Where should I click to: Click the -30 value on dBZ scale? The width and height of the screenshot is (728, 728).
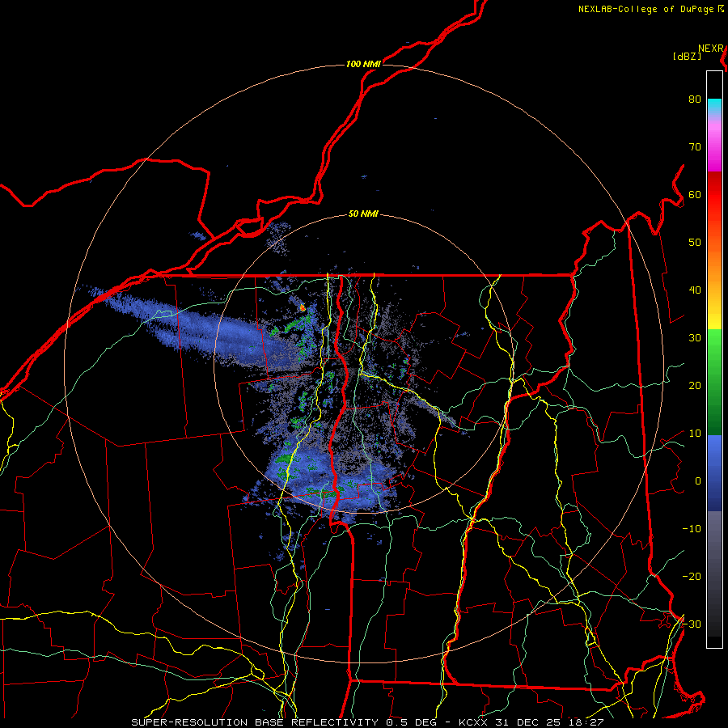(692, 624)
